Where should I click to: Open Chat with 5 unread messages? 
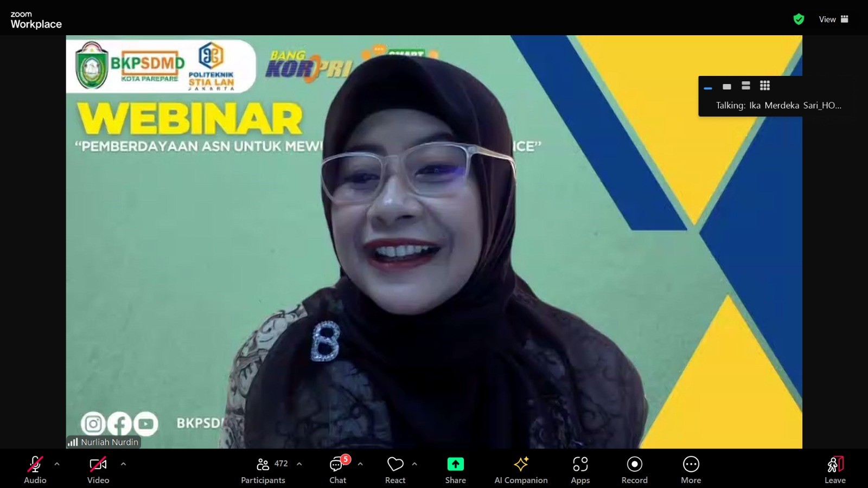(x=337, y=470)
